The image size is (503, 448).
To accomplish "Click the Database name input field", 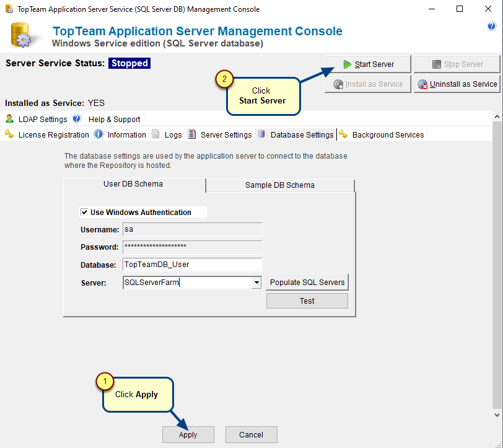I will point(193,265).
